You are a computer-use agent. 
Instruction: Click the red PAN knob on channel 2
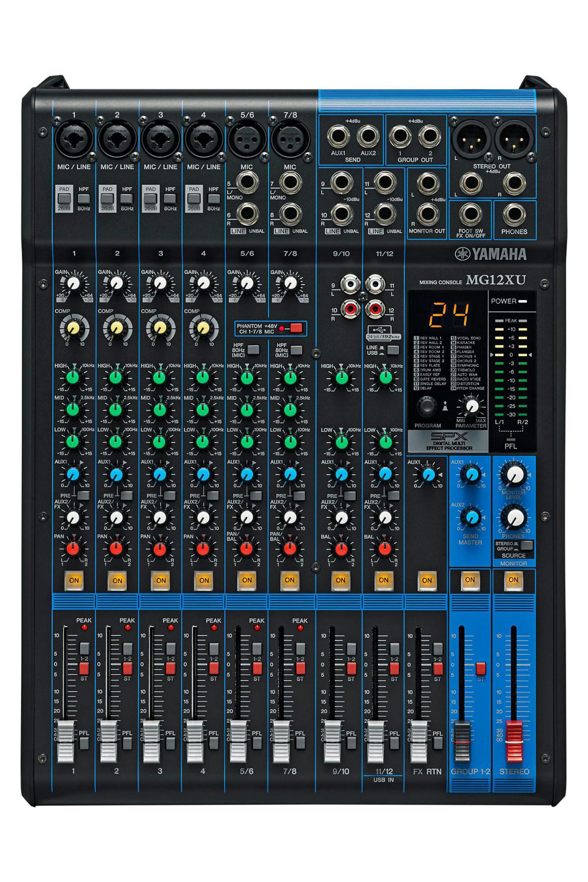coord(117,548)
